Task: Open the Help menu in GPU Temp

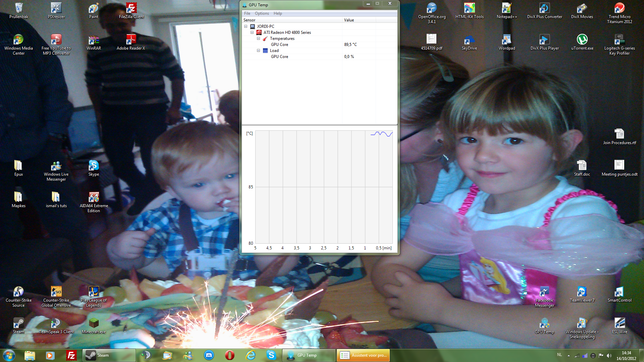Action: point(278,13)
